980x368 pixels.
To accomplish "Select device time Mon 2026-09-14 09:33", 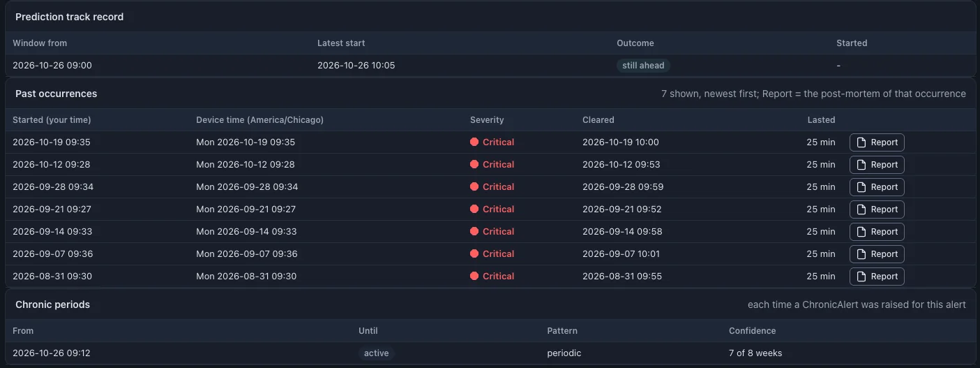I will pos(246,232).
